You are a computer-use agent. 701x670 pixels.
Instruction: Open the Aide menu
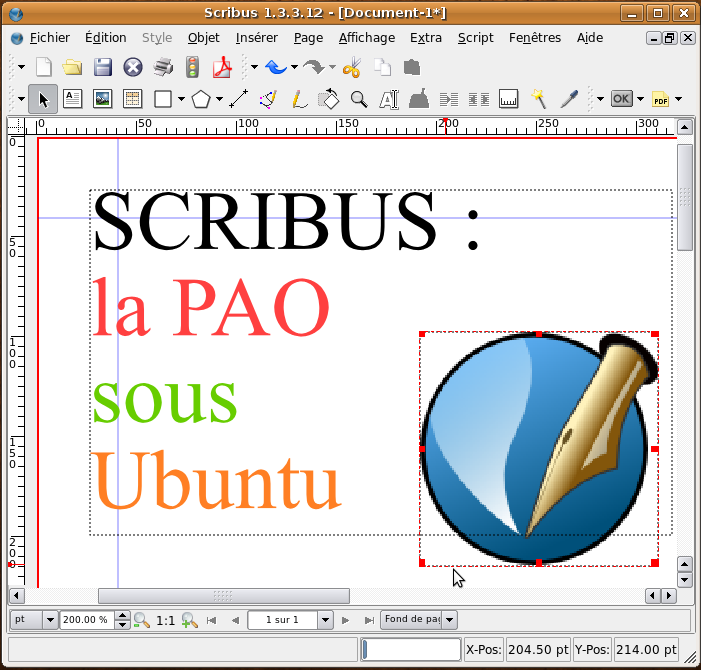coord(590,38)
